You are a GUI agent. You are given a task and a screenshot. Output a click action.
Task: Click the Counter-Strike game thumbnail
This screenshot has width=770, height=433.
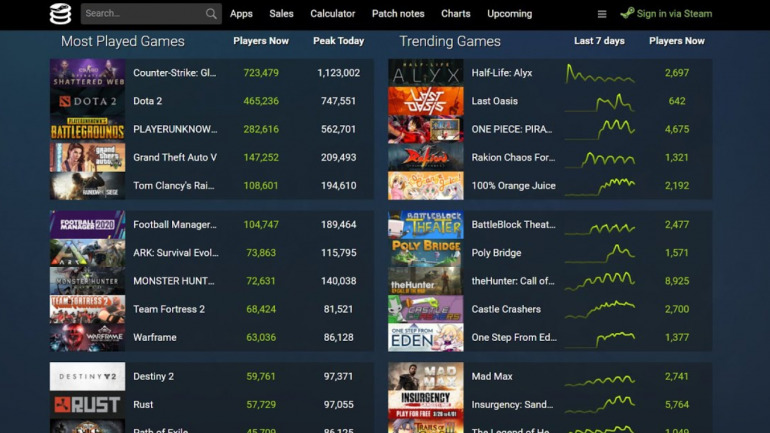tap(87, 73)
